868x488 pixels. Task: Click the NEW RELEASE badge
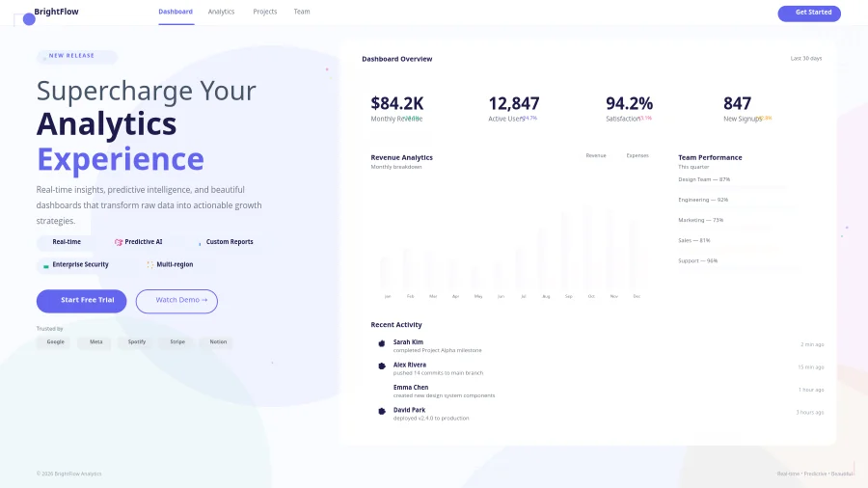(77, 56)
